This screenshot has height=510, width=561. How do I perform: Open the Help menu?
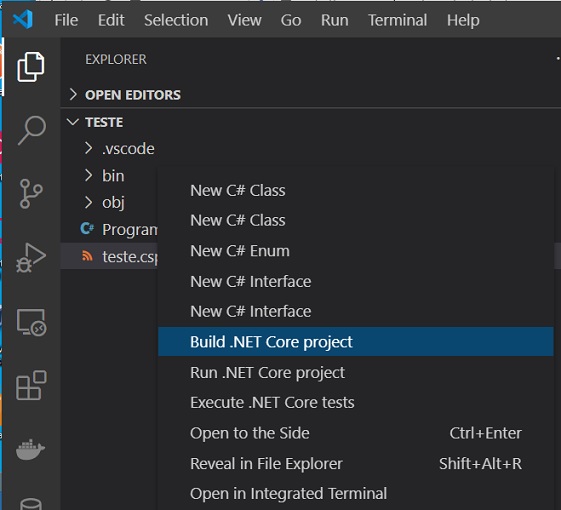coord(463,20)
